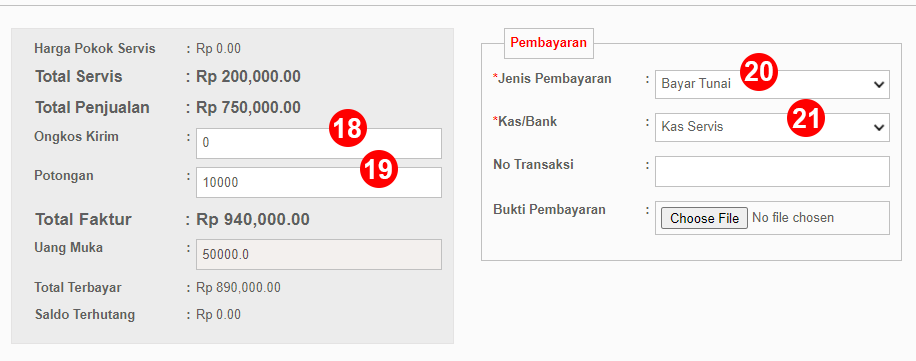Click the Saldo Terhutang value Rp 0.00
Screen dimensions: 916x361
[218, 315]
